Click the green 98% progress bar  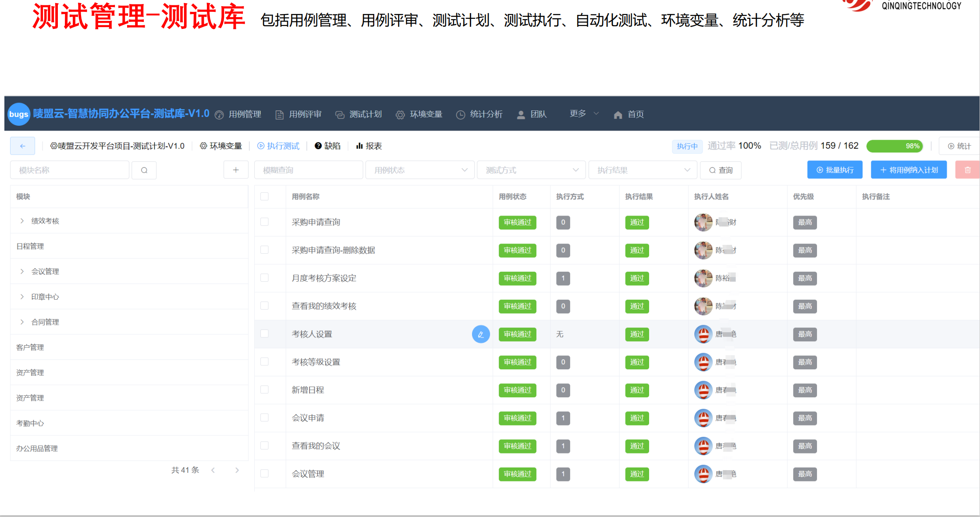click(895, 146)
